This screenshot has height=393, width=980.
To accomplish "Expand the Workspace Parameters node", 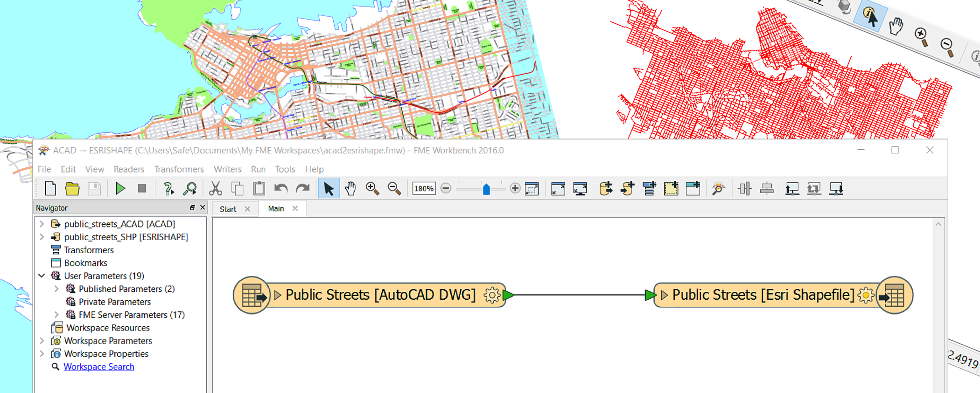I will 42,341.
